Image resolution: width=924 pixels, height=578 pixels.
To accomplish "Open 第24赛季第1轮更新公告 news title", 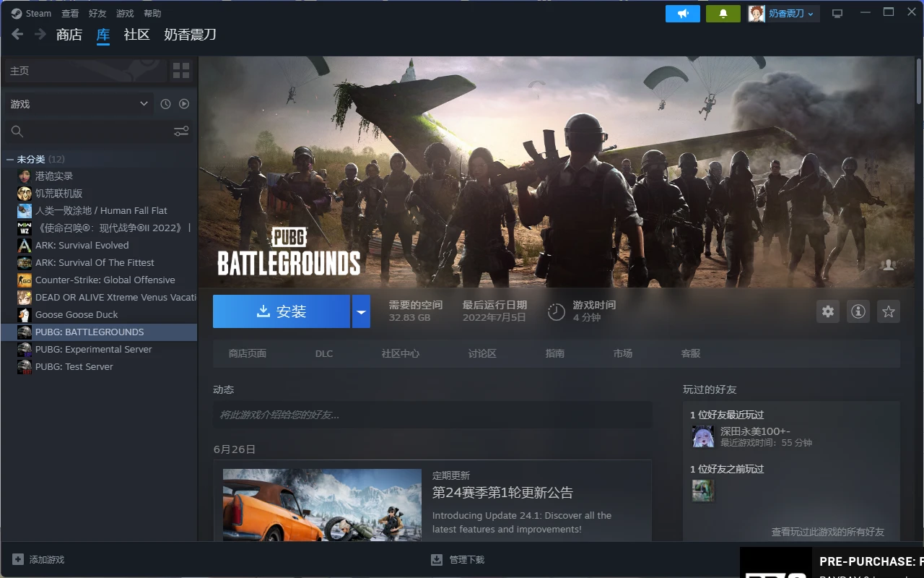I will coord(502,493).
